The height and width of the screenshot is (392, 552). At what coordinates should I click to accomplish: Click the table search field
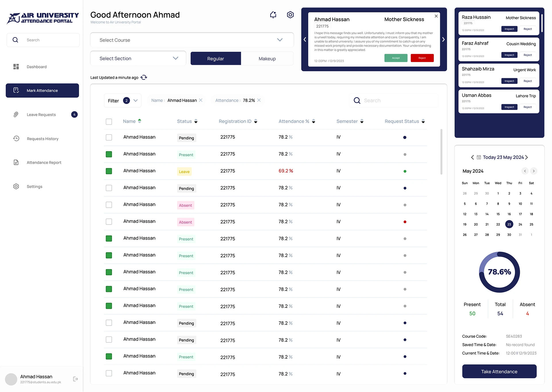pyautogui.click(x=394, y=101)
